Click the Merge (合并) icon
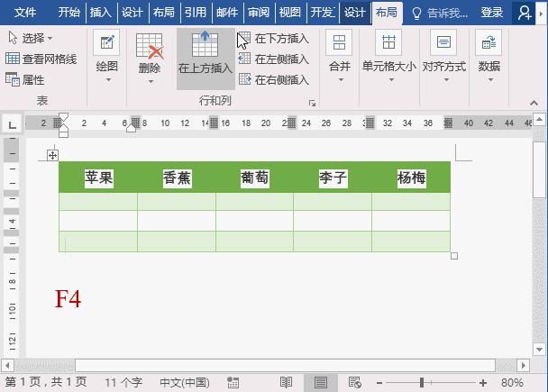The width and height of the screenshot is (548, 392). tap(340, 42)
